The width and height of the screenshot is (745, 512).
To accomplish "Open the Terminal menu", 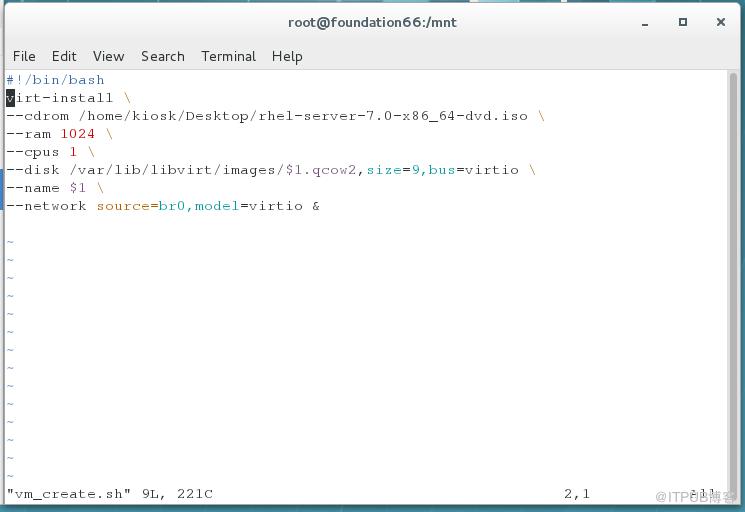I will (229, 56).
